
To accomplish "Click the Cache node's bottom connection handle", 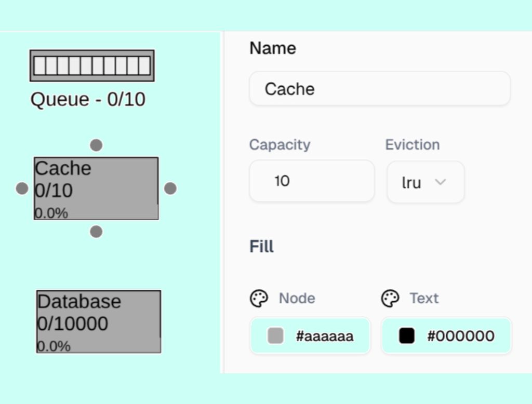I will coord(96,232).
